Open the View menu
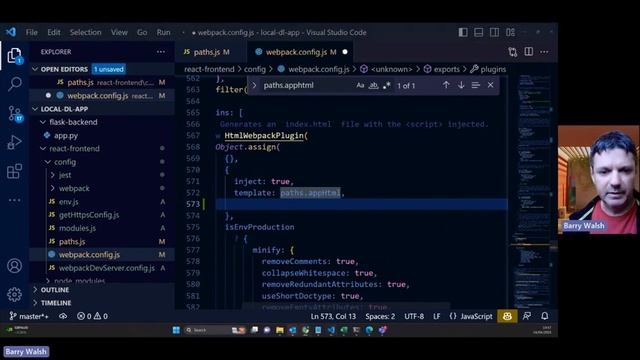Screen dimensions: 640x360 coord(119,32)
